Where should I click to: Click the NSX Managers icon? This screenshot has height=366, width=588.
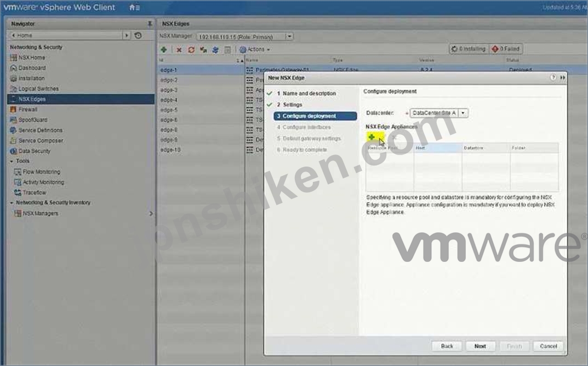pyautogui.click(x=17, y=213)
